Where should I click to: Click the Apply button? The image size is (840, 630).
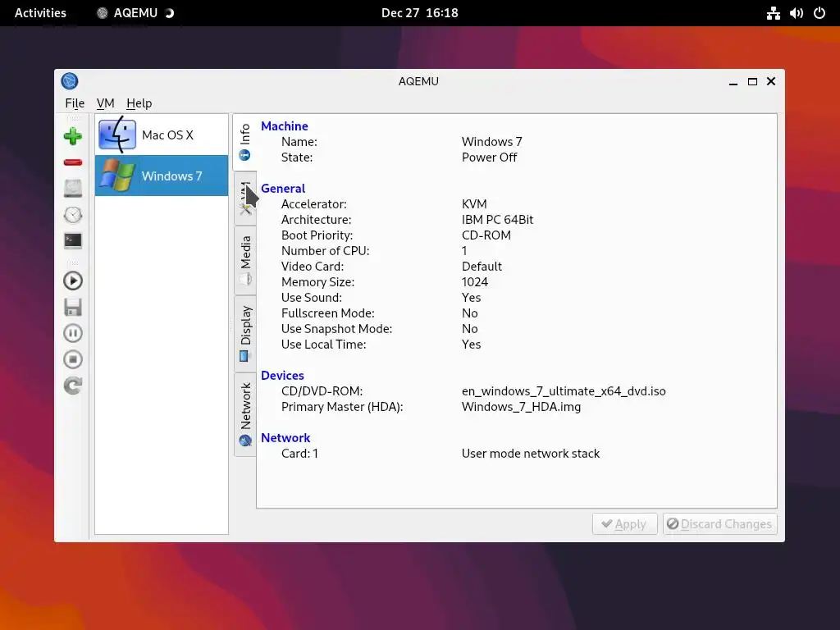624,524
